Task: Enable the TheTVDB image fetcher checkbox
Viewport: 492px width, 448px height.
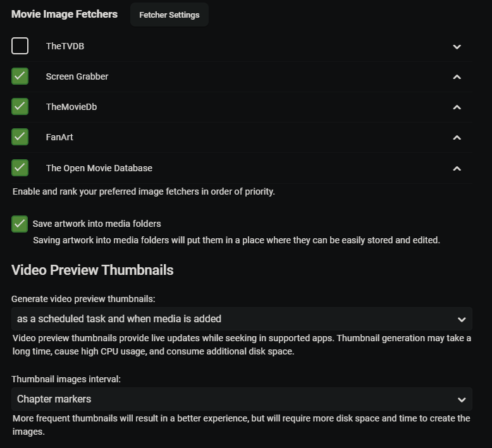Action: point(20,46)
